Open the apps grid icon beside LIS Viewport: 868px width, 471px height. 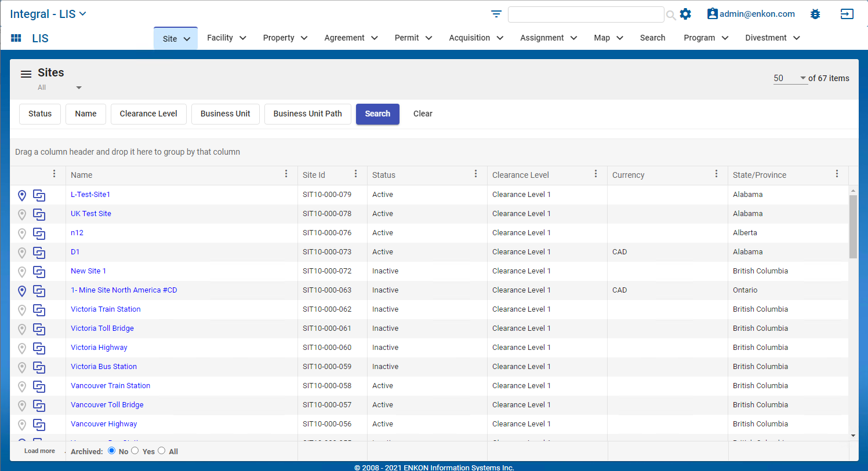(16, 38)
